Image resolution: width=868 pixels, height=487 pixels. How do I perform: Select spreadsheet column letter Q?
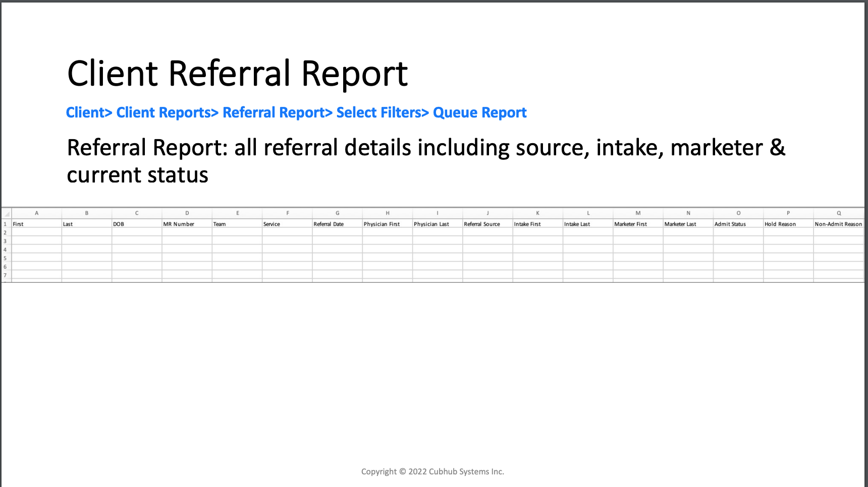[839, 213]
